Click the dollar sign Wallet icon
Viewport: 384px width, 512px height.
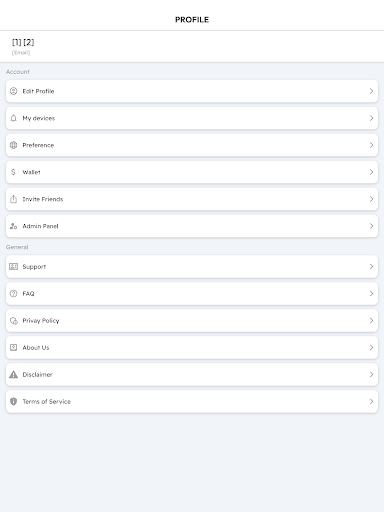click(x=13, y=172)
